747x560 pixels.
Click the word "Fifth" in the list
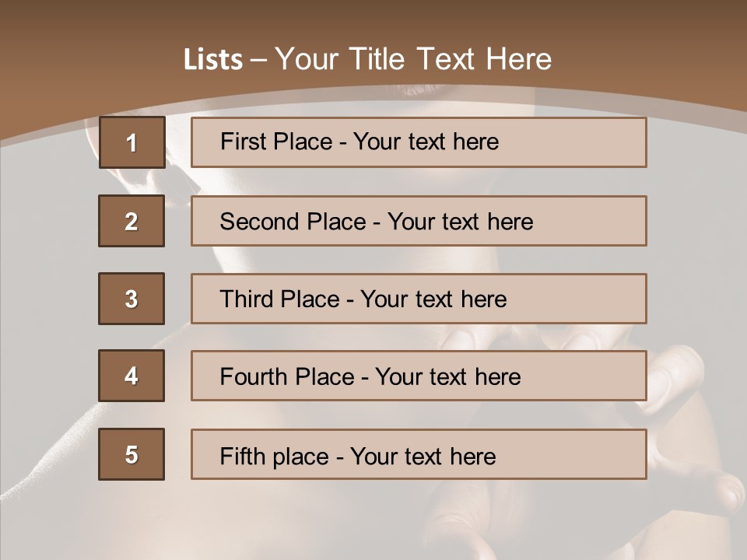(x=241, y=456)
